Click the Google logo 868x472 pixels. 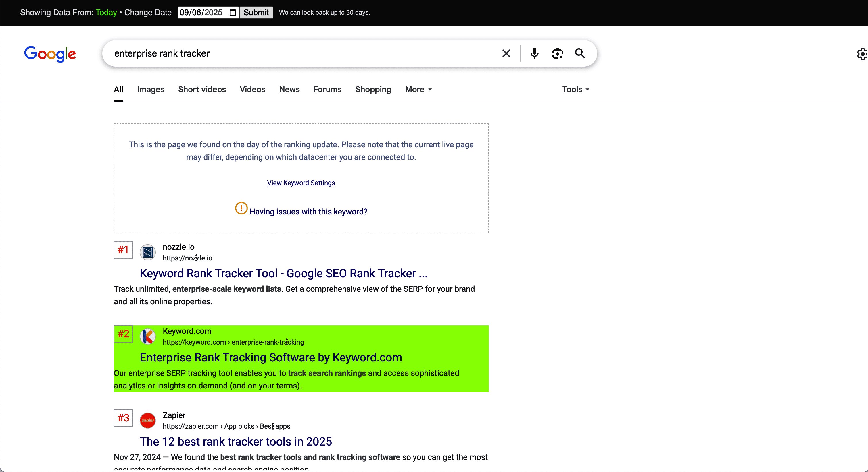click(x=50, y=54)
